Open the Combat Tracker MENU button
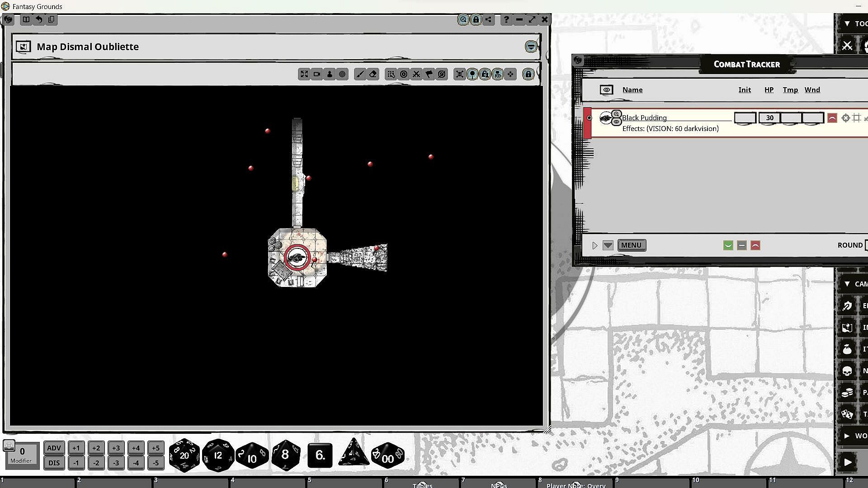Screen dimensions: 868x488 [631, 245]
